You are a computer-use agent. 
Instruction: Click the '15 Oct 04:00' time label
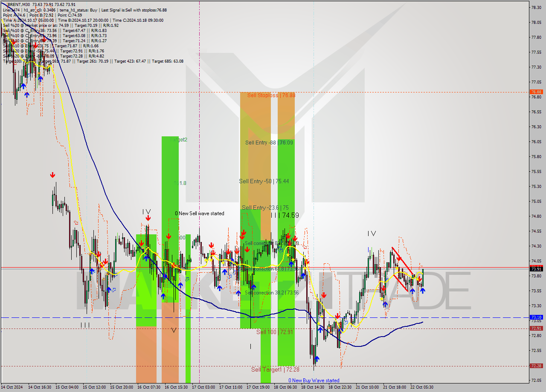tap(67, 387)
